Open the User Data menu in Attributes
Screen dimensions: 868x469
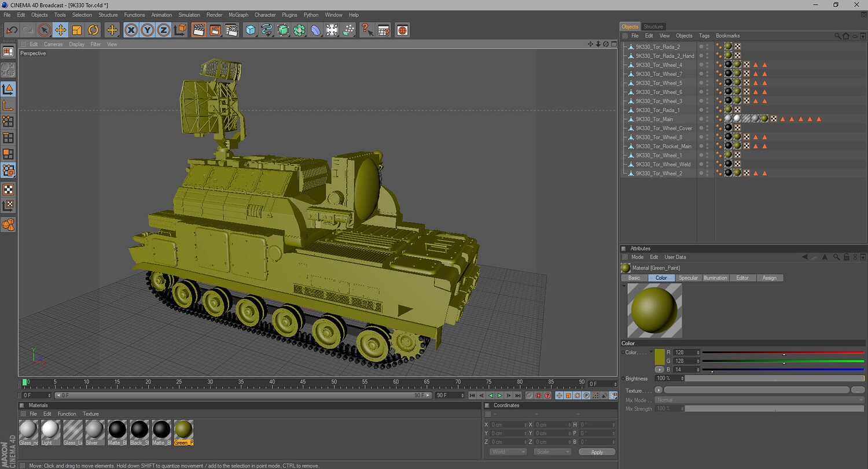(675, 257)
